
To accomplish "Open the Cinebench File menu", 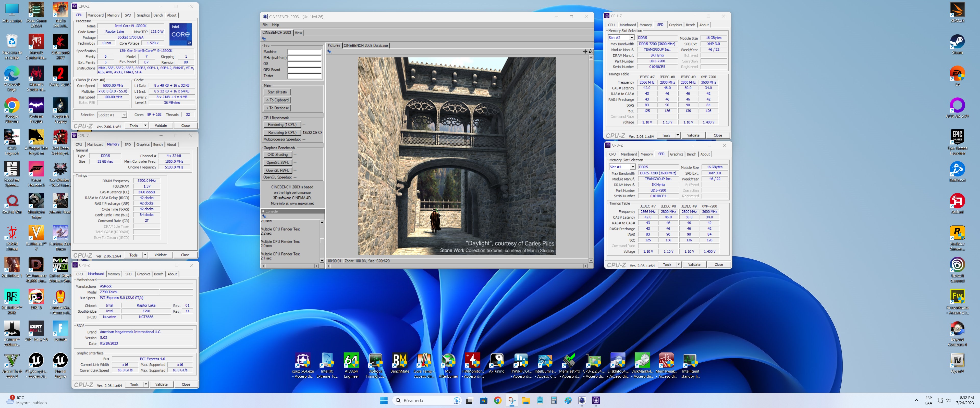I will click(x=265, y=25).
